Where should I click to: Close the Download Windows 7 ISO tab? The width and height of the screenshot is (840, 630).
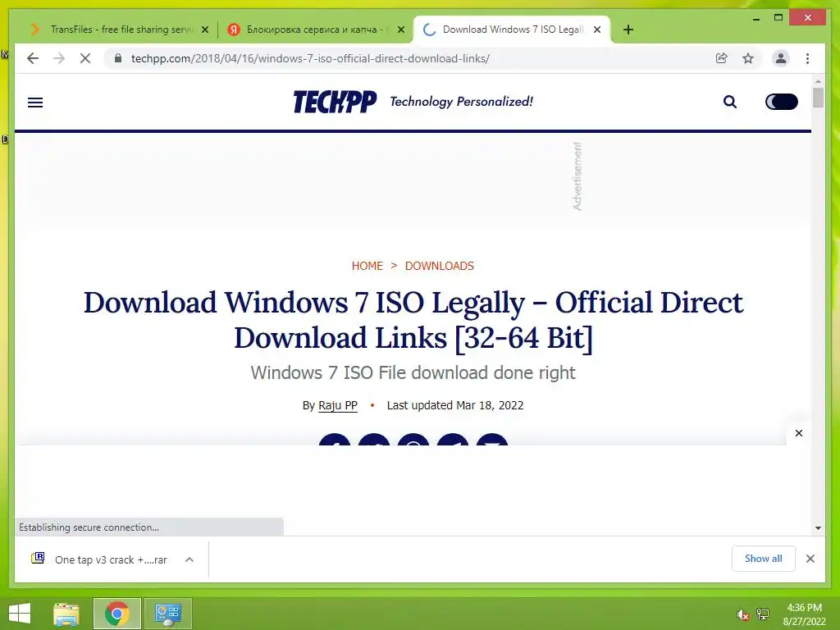(x=597, y=30)
